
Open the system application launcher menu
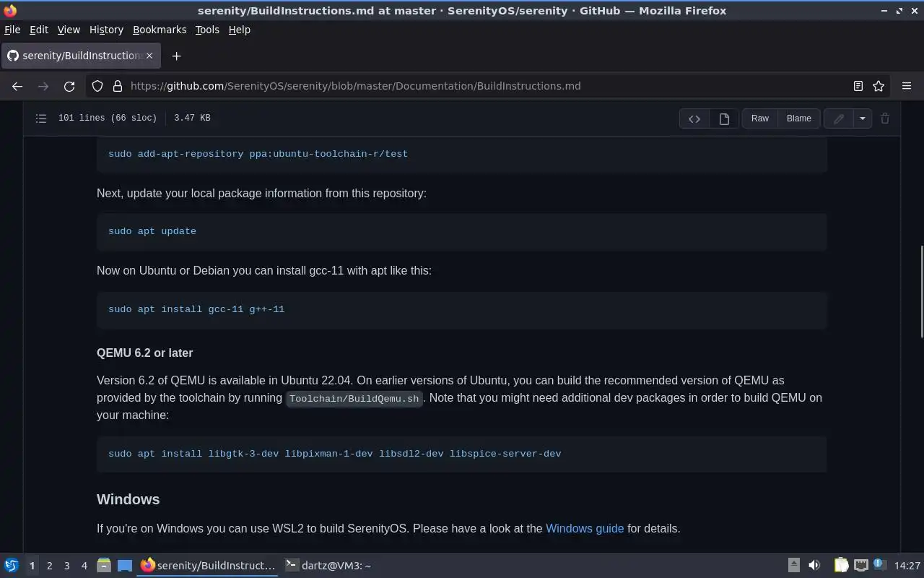coord(11,565)
